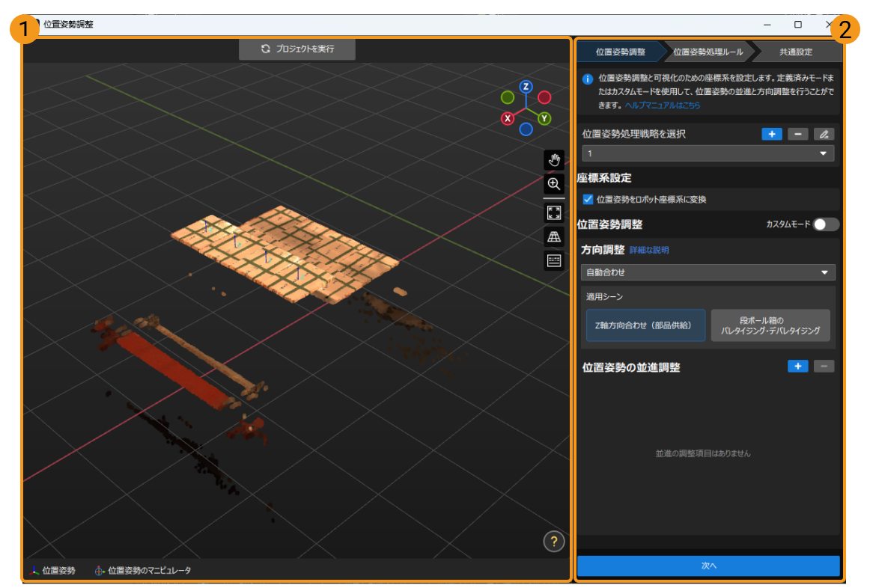Open the help question mark button
Screen dimensions: 870x588
click(x=553, y=541)
